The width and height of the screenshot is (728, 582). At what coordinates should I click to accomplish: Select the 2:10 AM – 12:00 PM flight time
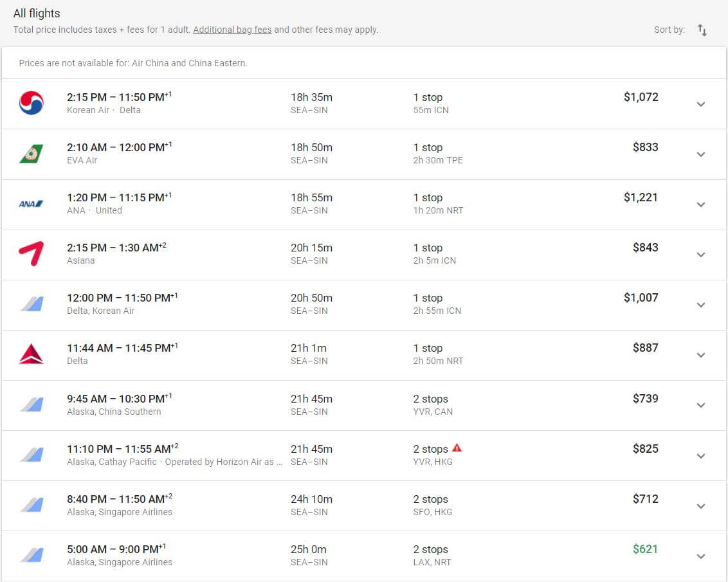(120, 147)
